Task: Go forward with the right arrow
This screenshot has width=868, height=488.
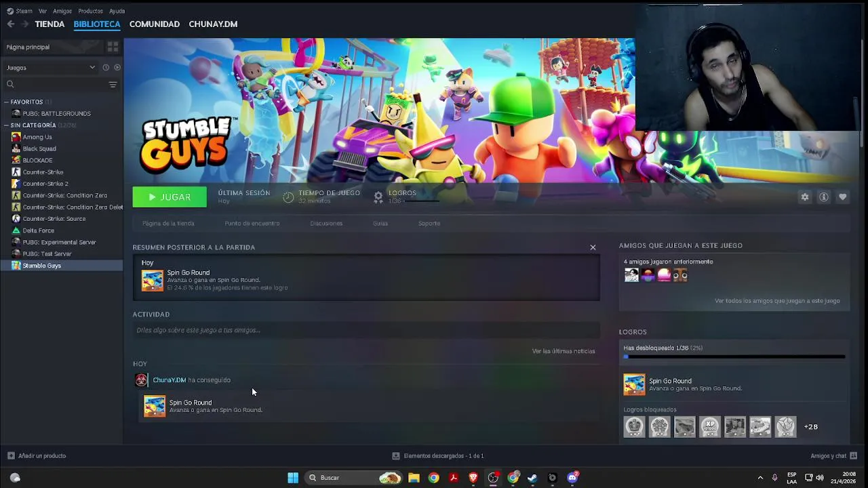Action: 25,24
